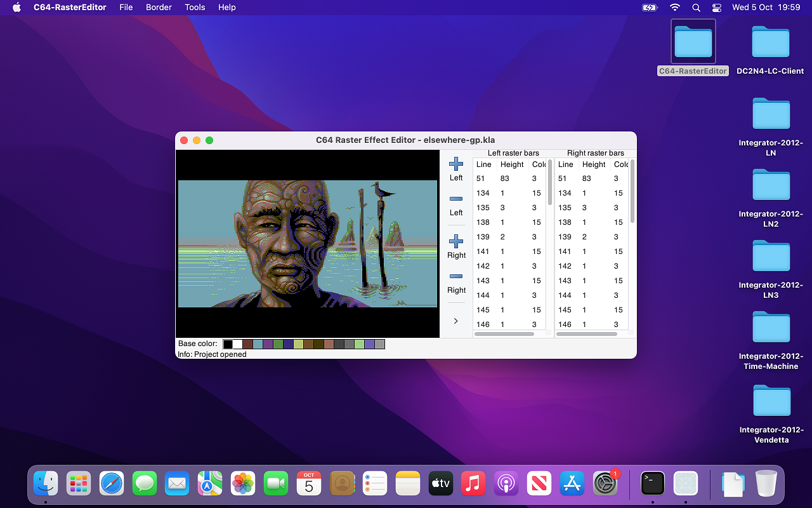Open Notes from the Dock

[408, 484]
